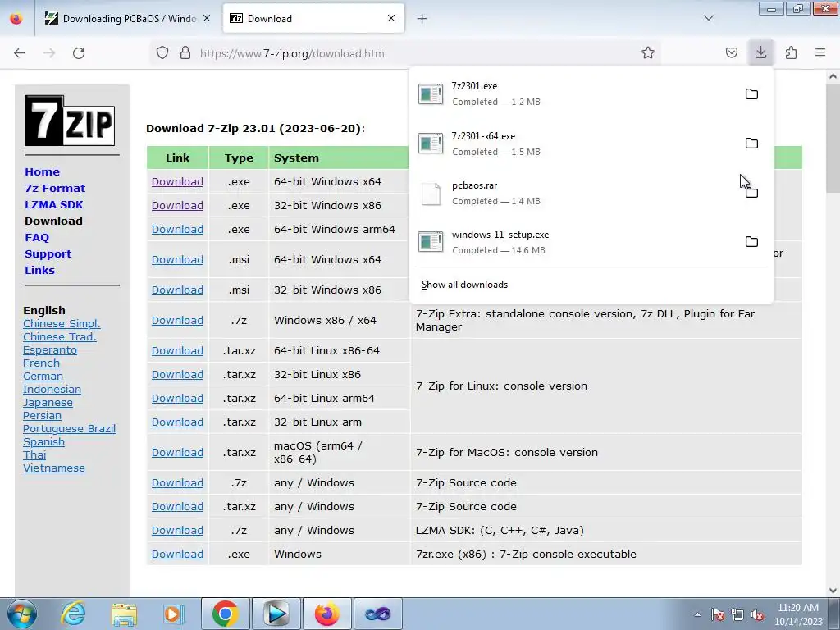Viewport: 840px width, 630px height.
Task: Open the downloaded 7z2301.exe file
Action: coord(576,94)
